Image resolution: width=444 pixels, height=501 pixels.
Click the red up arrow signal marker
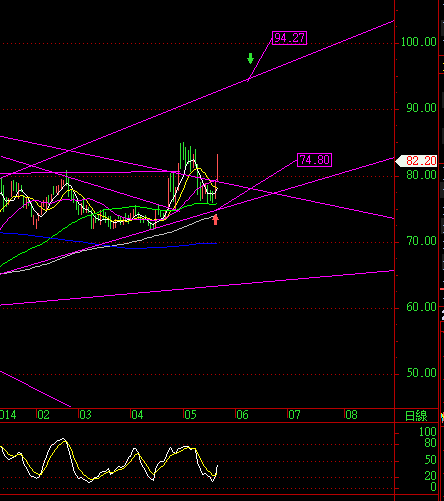216,219
